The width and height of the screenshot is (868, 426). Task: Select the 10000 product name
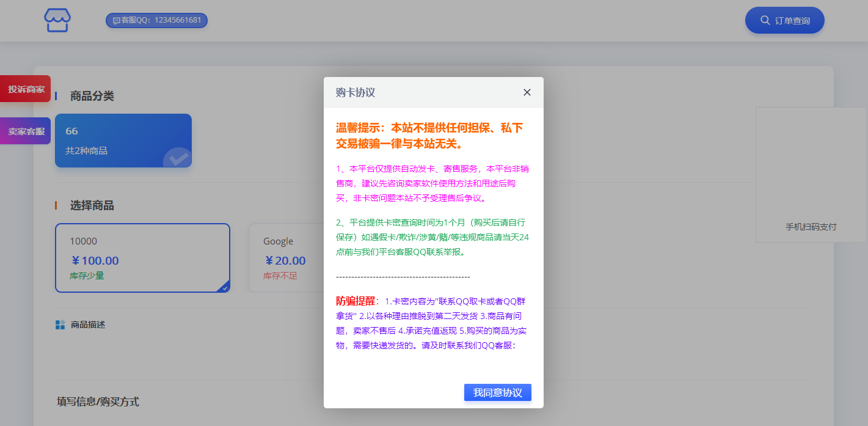83,241
